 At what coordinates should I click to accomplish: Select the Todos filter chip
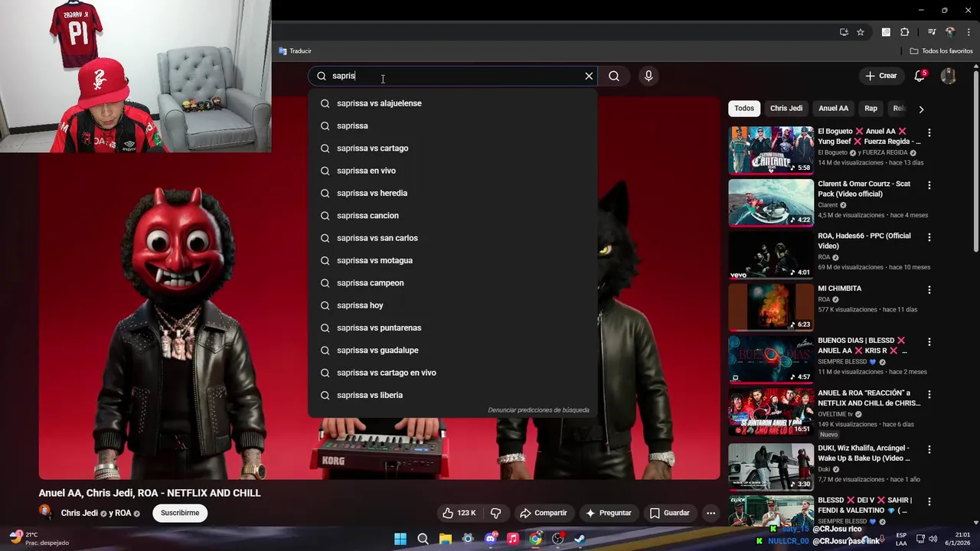coord(744,109)
